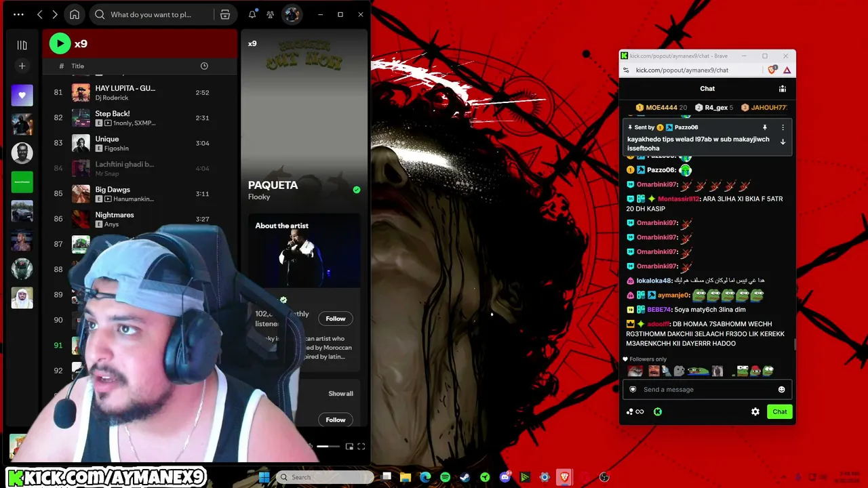The width and height of the screenshot is (868, 488).
Task: Open chatter lokaloka48 profile
Action: click(654, 281)
